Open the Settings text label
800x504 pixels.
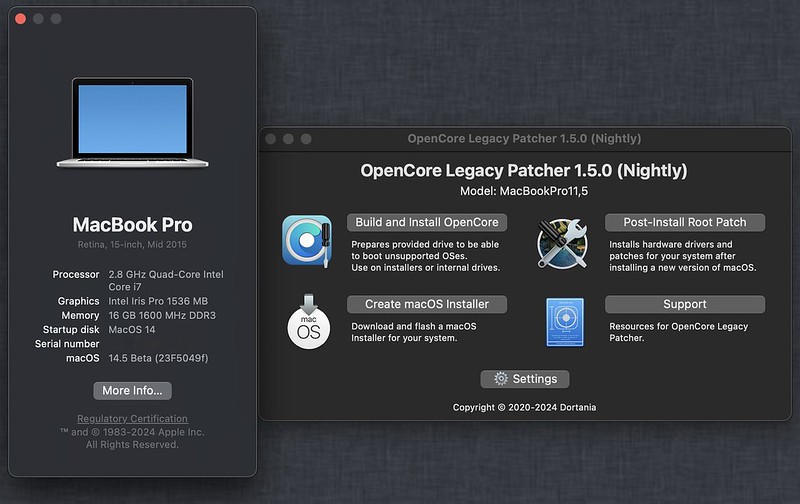pos(535,379)
